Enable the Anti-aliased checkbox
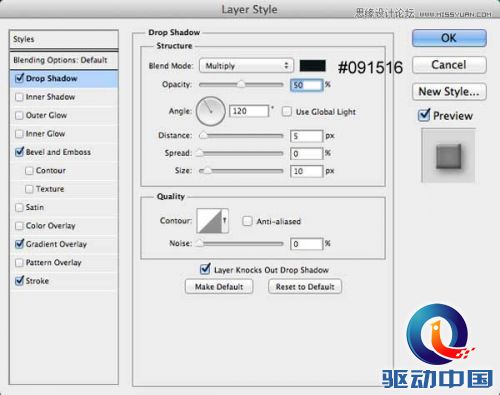This screenshot has width=500, height=395. 247,221
